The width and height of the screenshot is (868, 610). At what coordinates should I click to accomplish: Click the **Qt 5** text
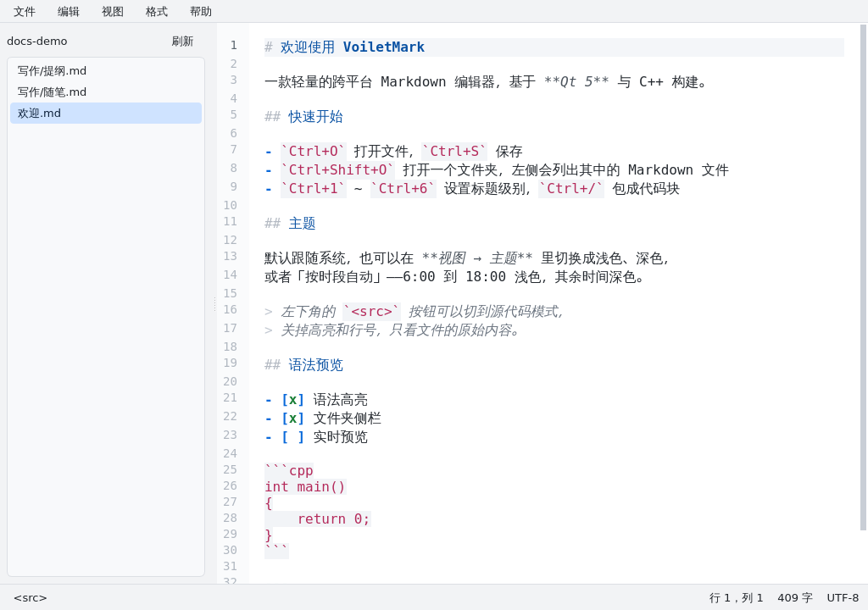[576, 82]
